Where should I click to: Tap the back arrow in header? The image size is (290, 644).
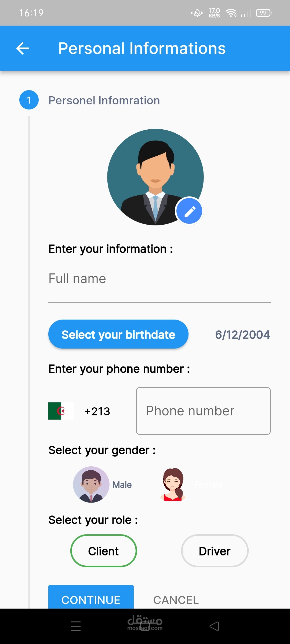(23, 48)
